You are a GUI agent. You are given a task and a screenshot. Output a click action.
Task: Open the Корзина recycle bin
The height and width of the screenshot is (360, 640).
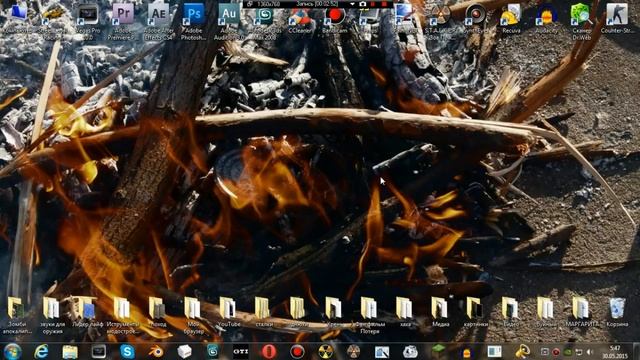click(617, 312)
